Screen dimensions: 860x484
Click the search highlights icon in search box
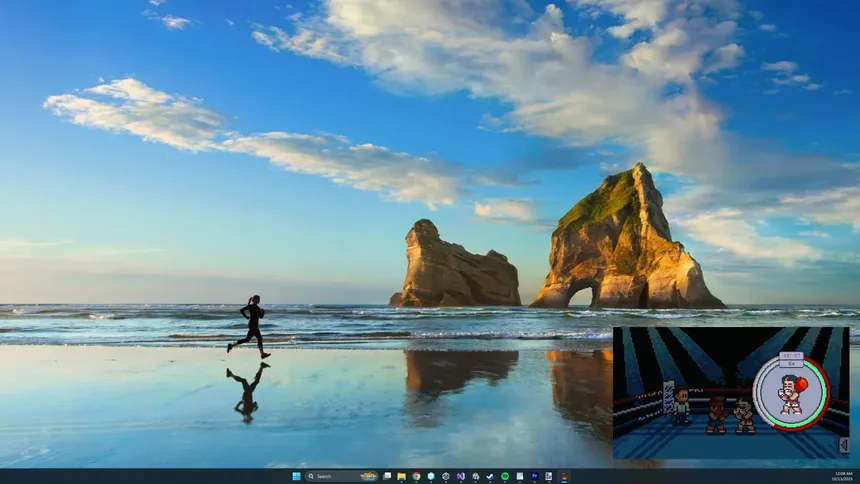pyautogui.click(x=368, y=476)
